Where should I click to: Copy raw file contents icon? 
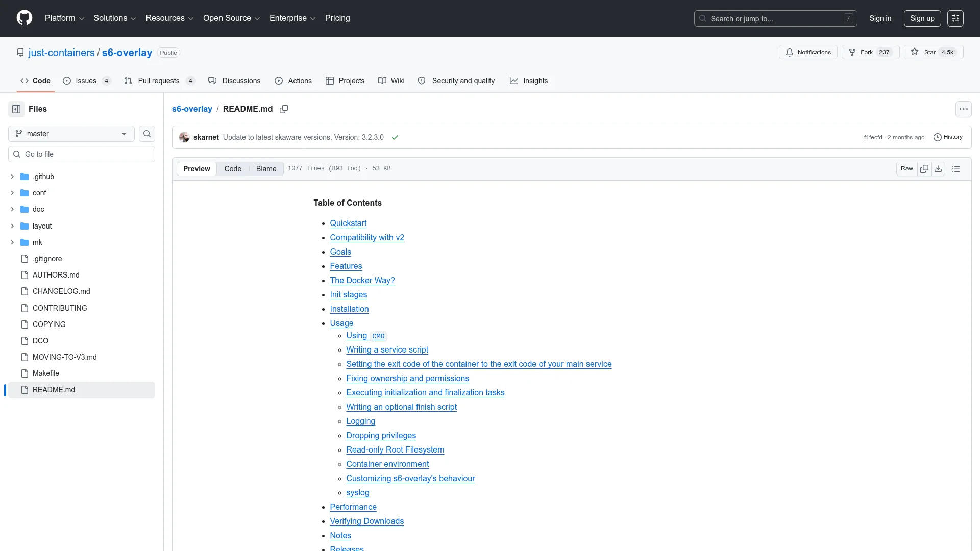click(x=924, y=169)
